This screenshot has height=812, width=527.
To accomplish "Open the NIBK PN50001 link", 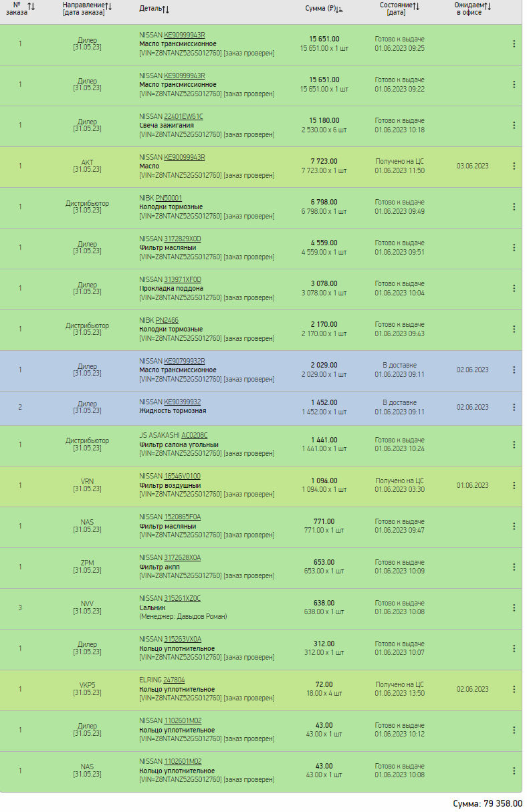I will [169, 198].
